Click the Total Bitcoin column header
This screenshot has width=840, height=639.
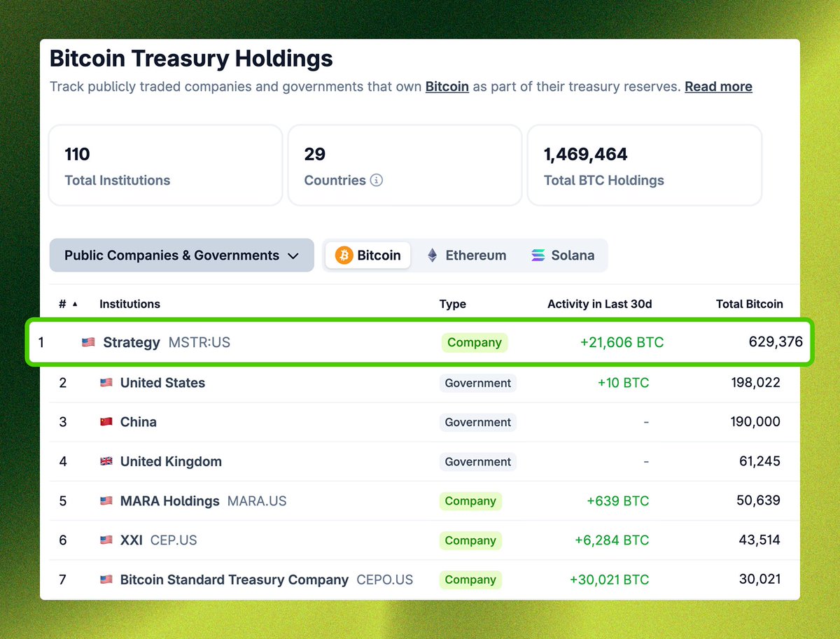(750, 304)
